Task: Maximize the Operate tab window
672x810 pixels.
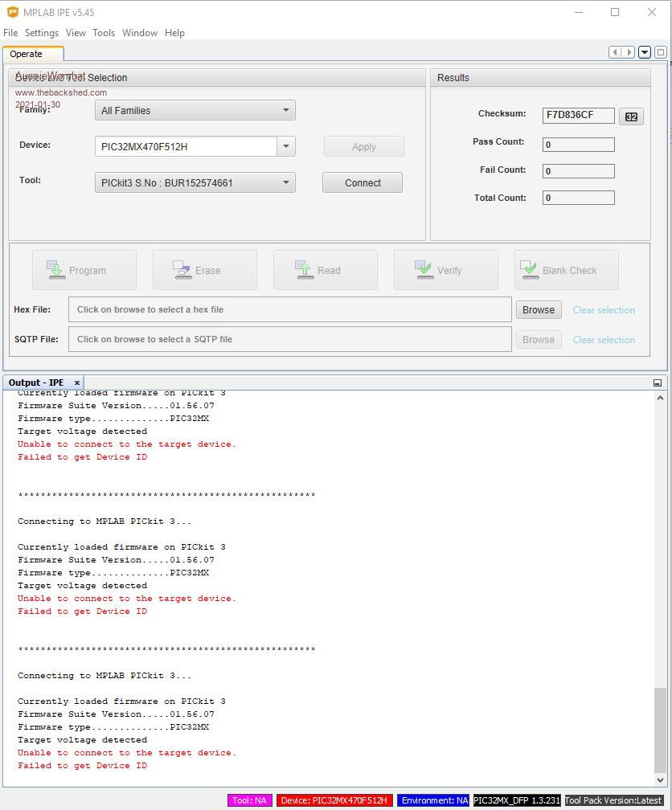Action: click(661, 52)
